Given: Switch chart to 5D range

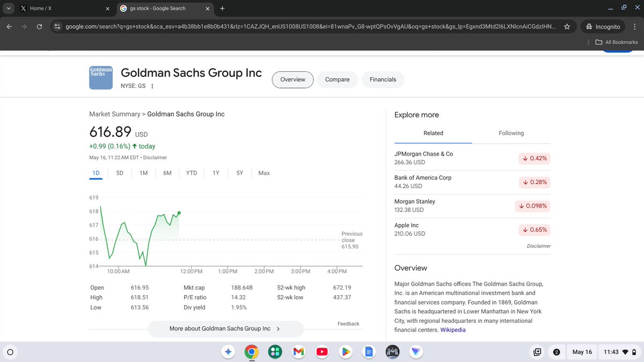Looking at the screenshot, I should pos(120,173).
